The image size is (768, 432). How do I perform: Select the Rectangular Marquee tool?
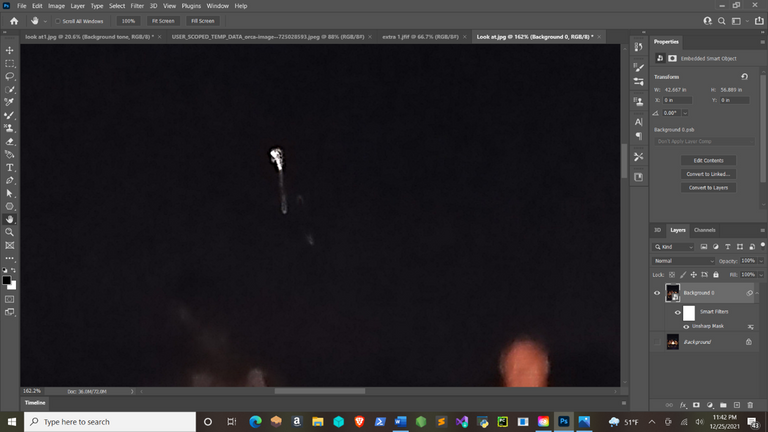(x=9, y=64)
